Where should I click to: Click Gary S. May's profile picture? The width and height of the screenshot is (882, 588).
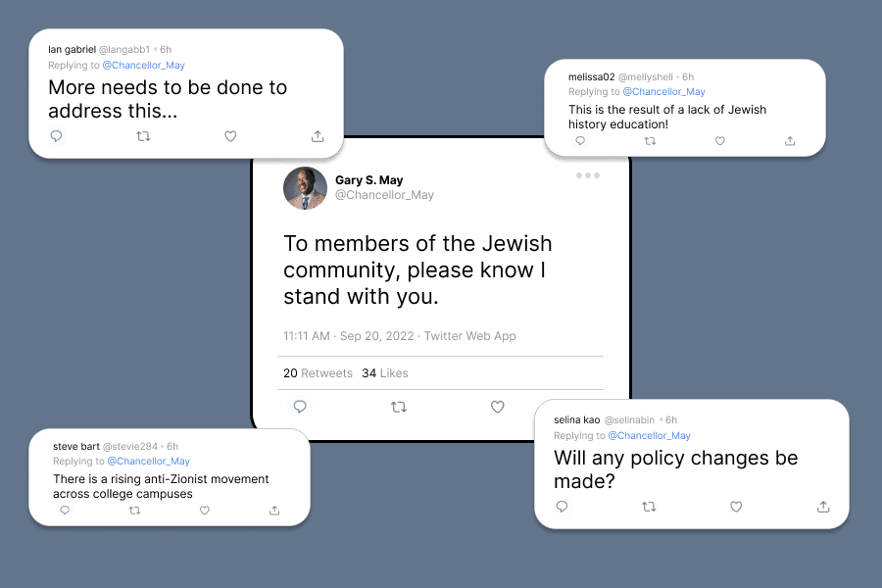(305, 188)
